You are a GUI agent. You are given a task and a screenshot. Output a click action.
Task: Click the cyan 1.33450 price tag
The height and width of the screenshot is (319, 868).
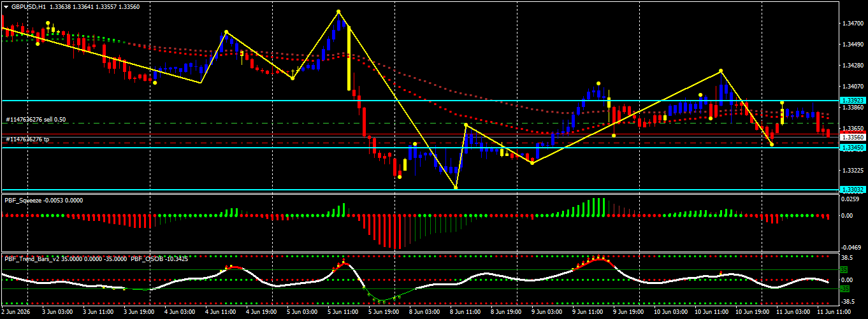(853, 148)
